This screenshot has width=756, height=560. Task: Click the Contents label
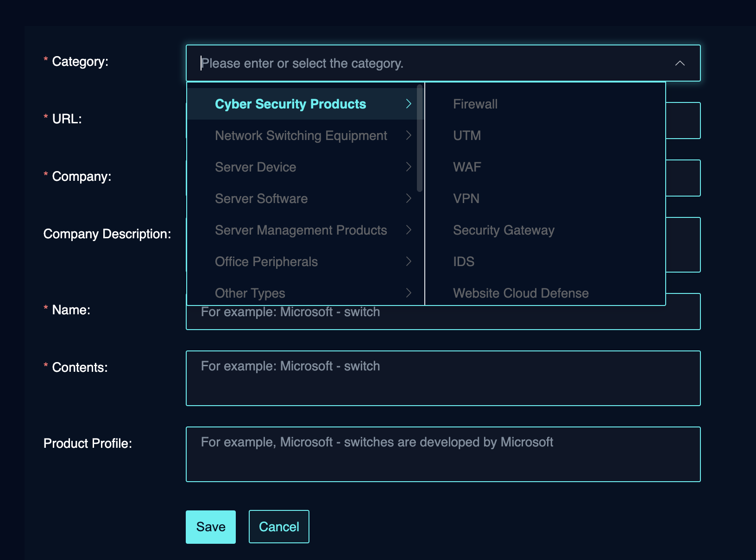pos(80,367)
